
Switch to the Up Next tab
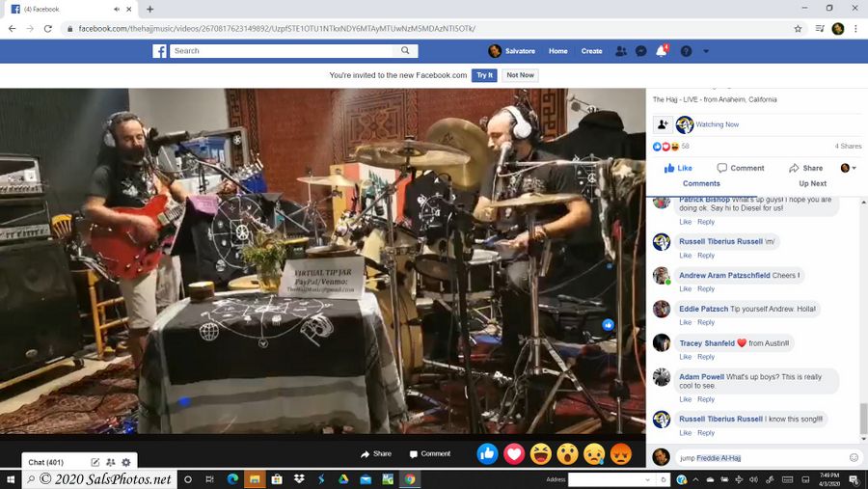click(x=812, y=183)
